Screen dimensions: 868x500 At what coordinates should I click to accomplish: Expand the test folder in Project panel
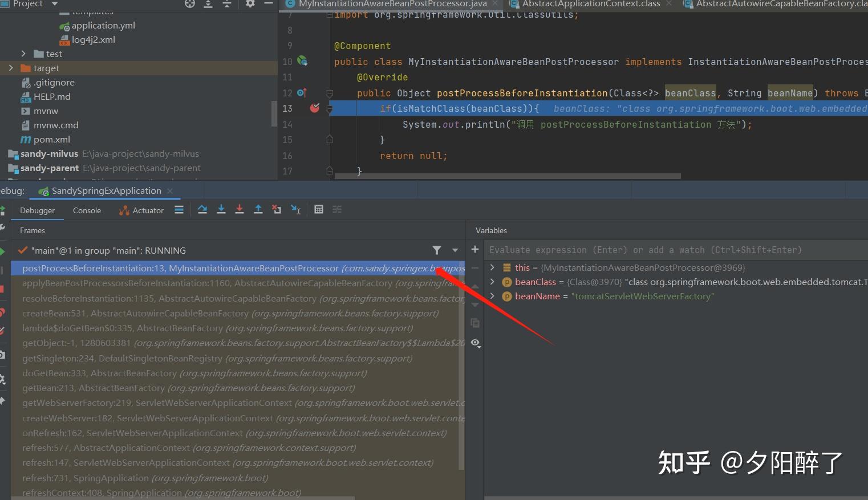click(x=23, y=53)
